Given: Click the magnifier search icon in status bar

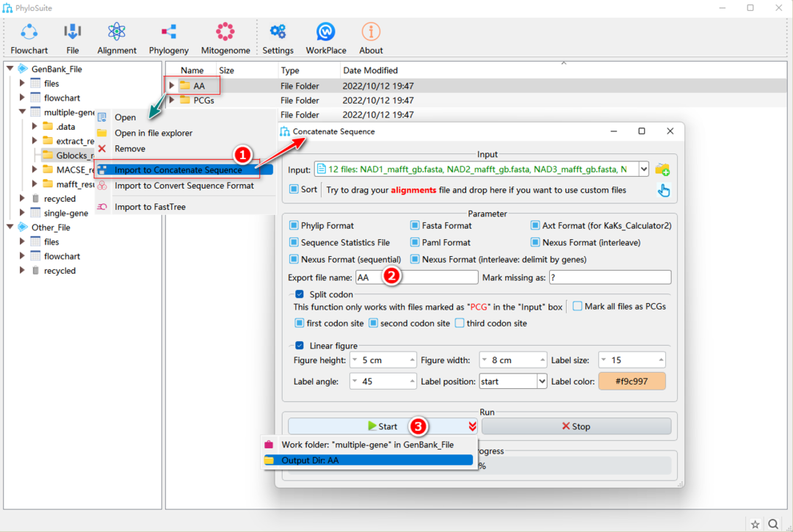Looking at the screenshot, I should pos(773,524).
